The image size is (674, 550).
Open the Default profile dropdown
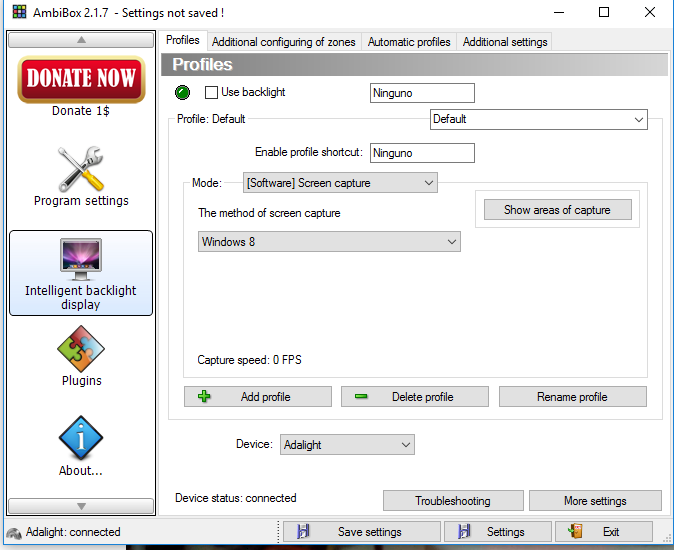tap(539, 119)
